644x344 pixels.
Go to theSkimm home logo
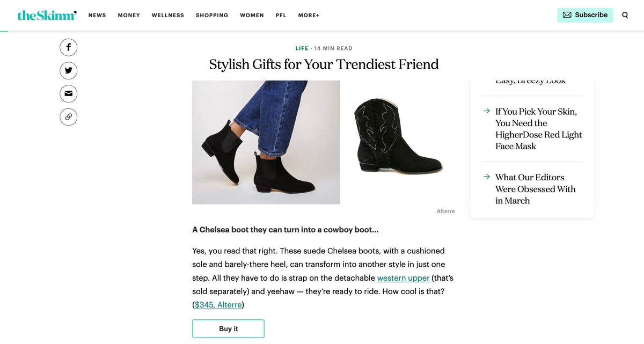47,15
